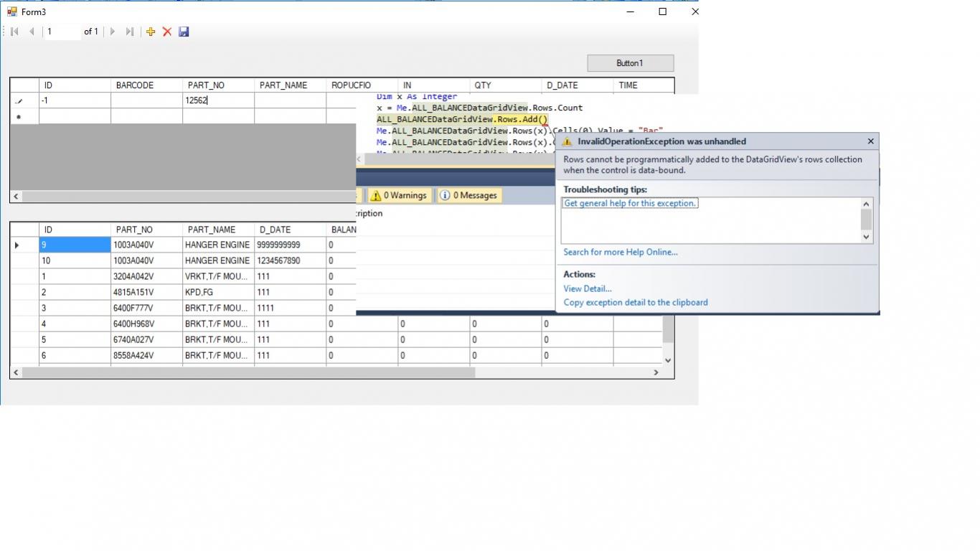Select the row header of row 9
This screenshot has width=980, height=551.
tap(24, 245)
